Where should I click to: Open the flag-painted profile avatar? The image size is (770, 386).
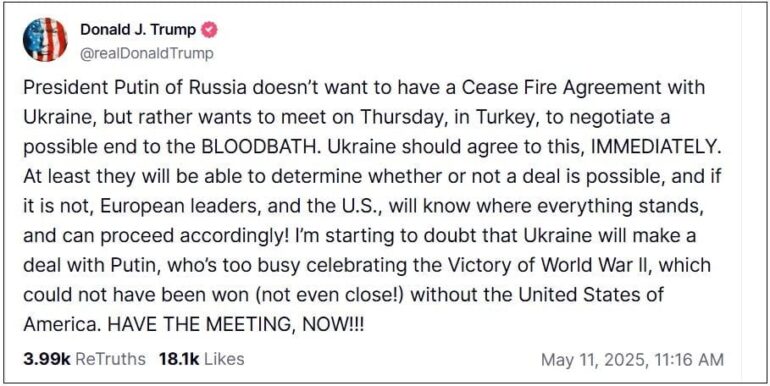pos(45,39)
